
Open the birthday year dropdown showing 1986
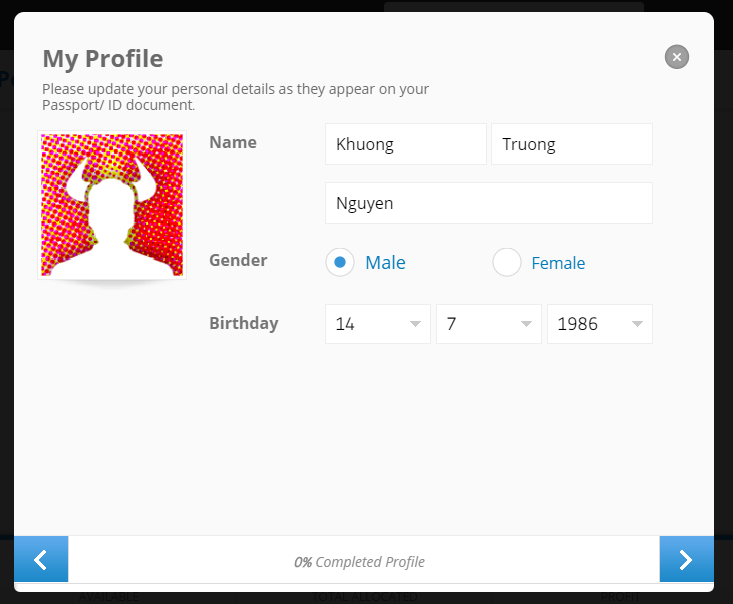point(600,324)
